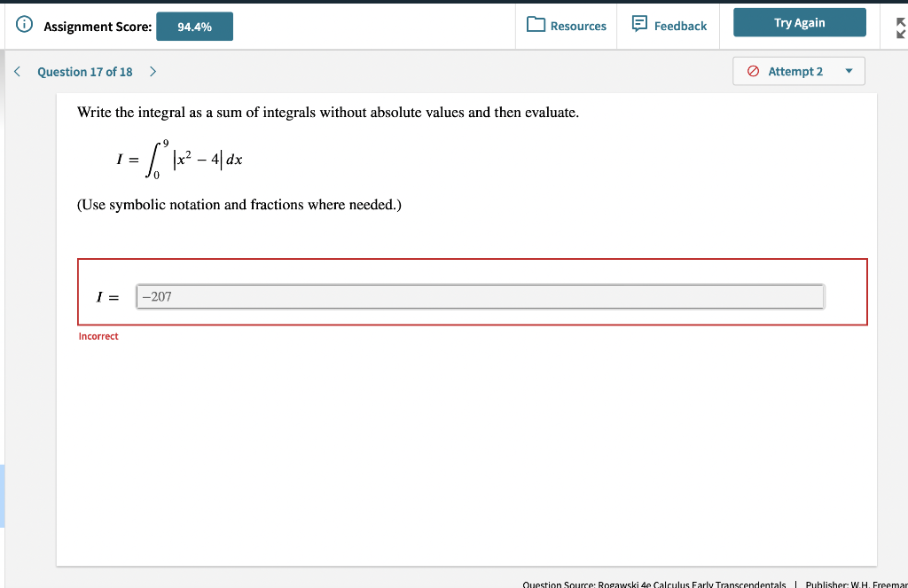Click the fullscreen expand arrows icon

point(899,27)
